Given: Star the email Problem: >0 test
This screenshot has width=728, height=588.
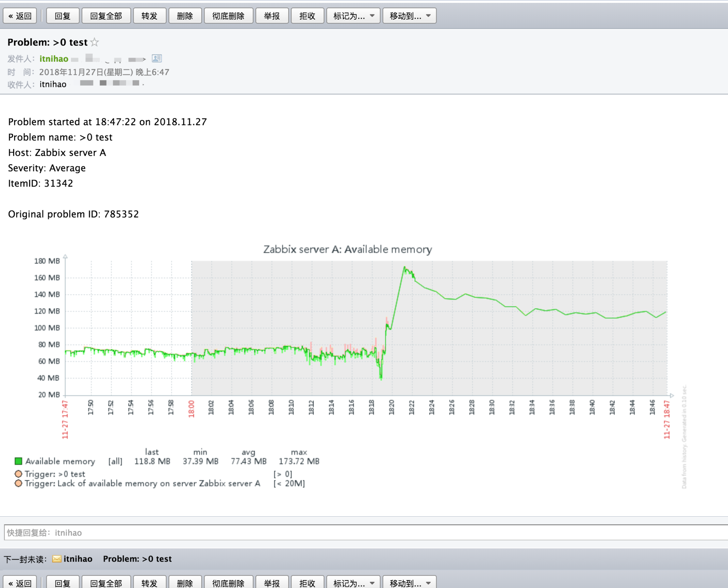Looking at the screenshot, I should pyautogui.click(x=94, y=42).
